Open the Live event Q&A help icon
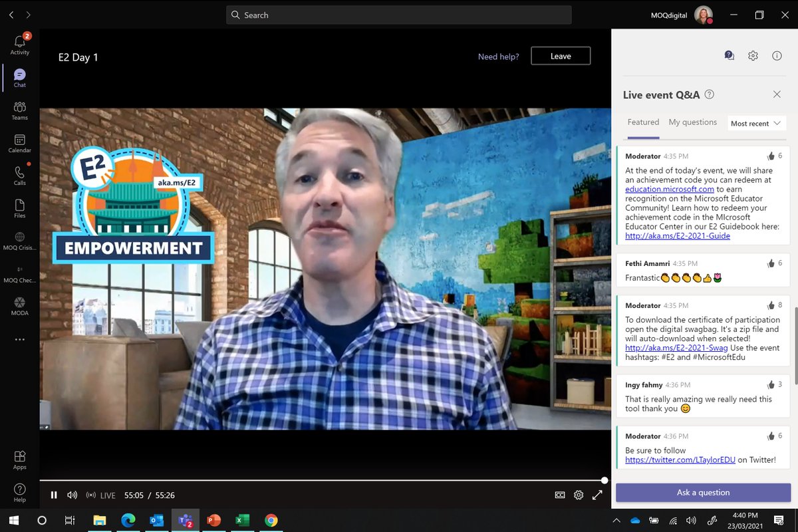This screenshot has height=532, width=798. coord(710,94)
